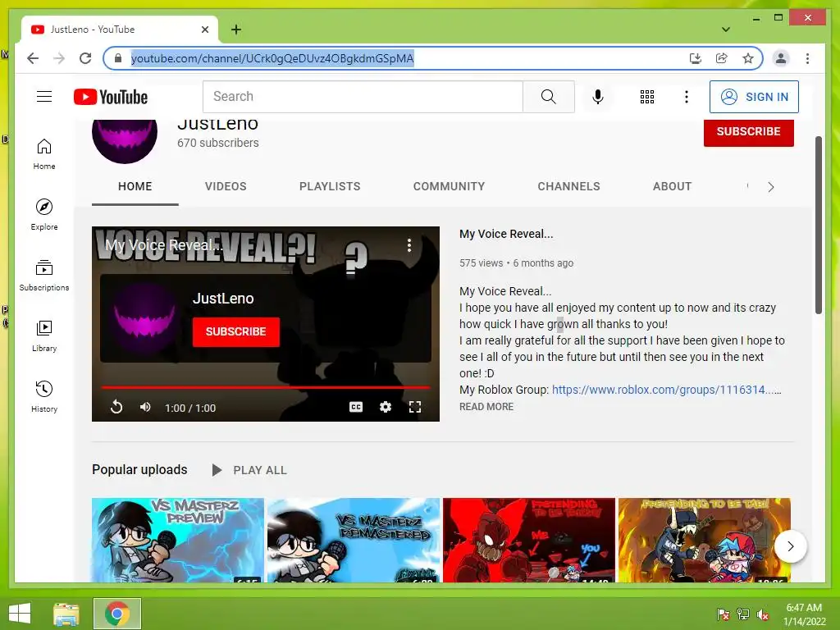The image size is (840, 630).
Task: Open the VS Masterz Remastered thumbnail
Action: [354, 540]
